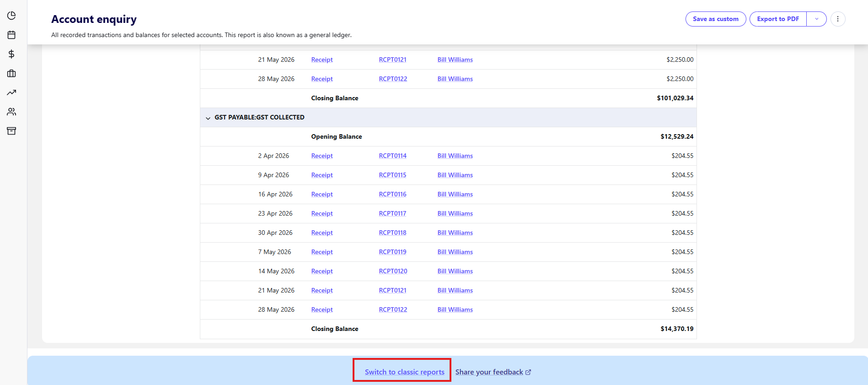Click the Account enquiry page heading
Screen dimensions: 868x385
94,19
